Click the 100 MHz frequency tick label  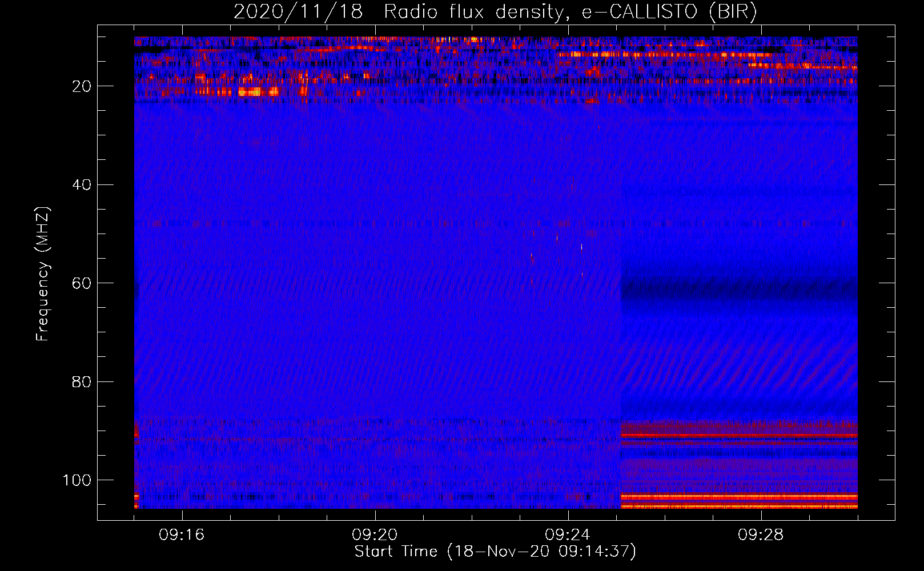(x=77, y=480)
